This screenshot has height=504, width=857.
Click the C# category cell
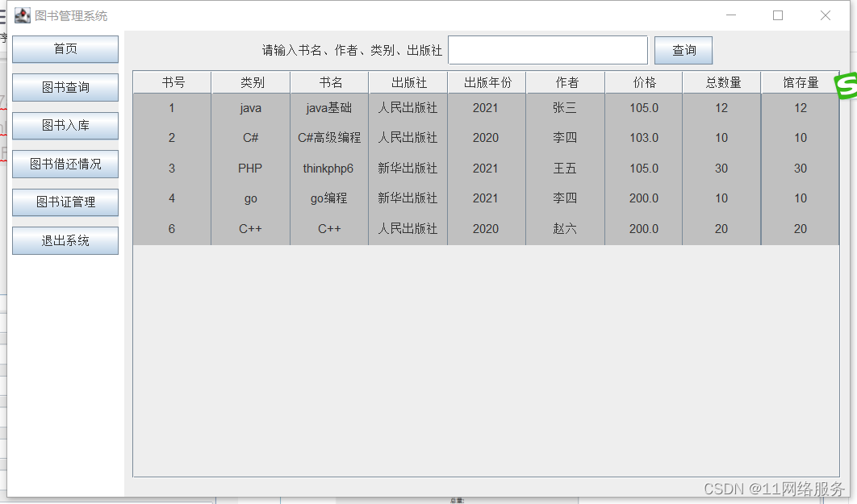(x=251, y=138)
